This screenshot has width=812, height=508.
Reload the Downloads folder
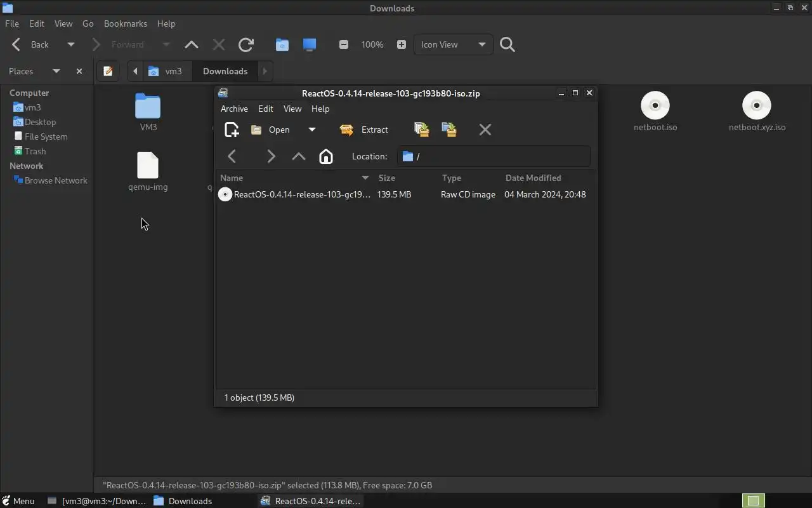[x=246, y=44]
